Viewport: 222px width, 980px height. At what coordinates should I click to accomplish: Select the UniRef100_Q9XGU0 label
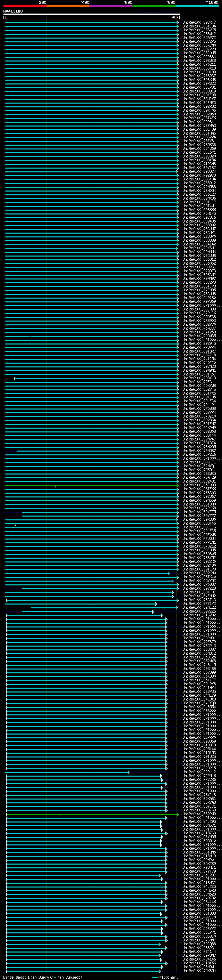(199, 520)
